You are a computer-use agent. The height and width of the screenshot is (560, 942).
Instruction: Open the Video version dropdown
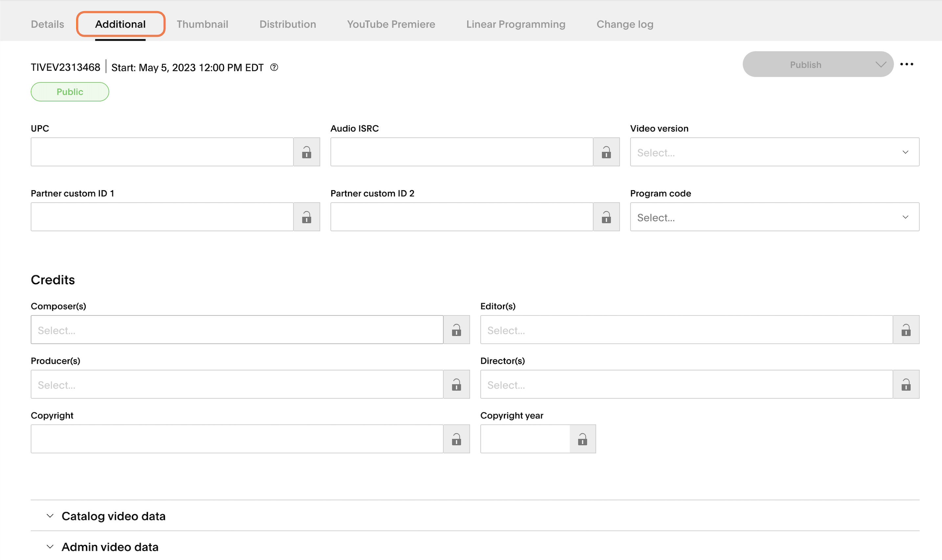tap(774, 152)
